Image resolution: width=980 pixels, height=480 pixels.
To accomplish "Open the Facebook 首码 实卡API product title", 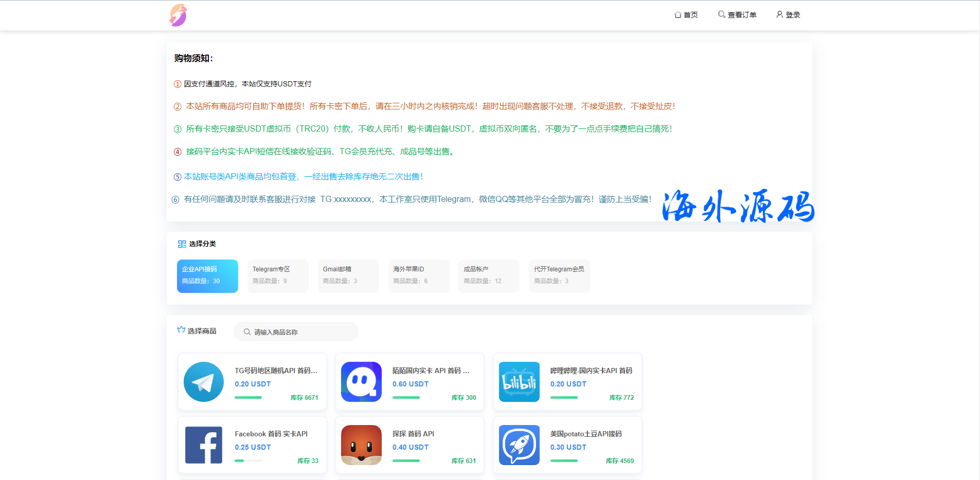I will tap(271, 434).
